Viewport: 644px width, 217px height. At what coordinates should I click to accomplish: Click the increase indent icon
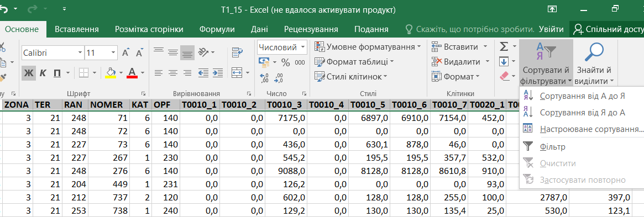pos(219,72)
